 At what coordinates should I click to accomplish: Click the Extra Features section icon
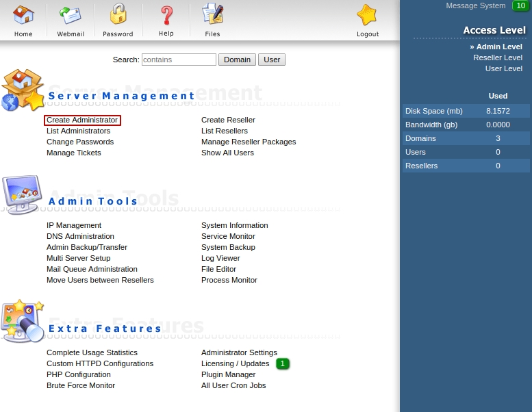pyautogui.click(x=23, y=320)
